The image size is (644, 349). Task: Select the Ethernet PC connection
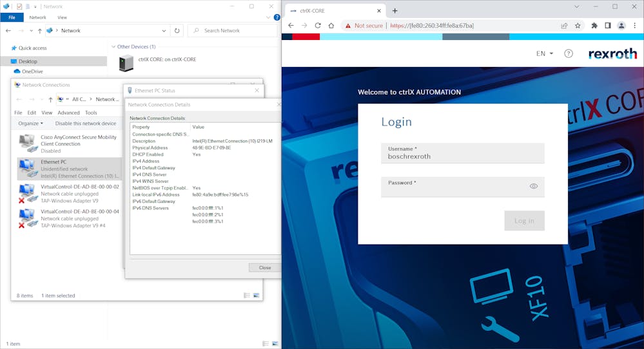(x=54, y=162)
